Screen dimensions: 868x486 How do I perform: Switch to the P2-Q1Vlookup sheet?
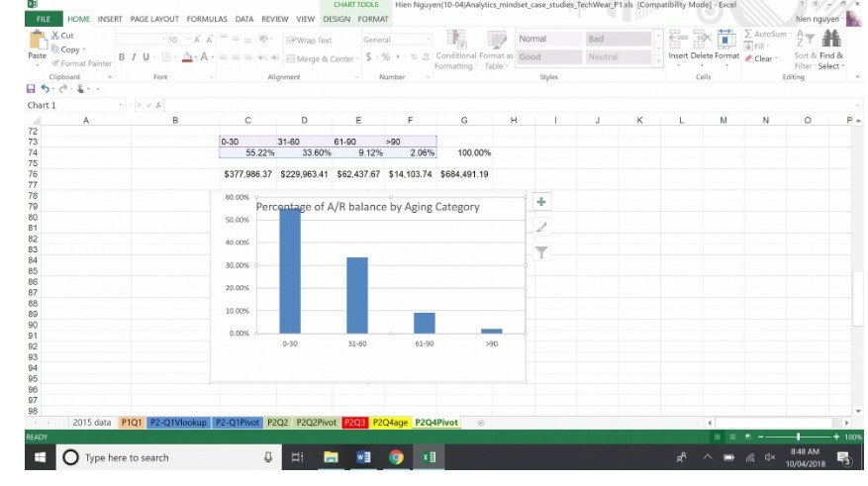pyautogui.click(x=178, y=423)
